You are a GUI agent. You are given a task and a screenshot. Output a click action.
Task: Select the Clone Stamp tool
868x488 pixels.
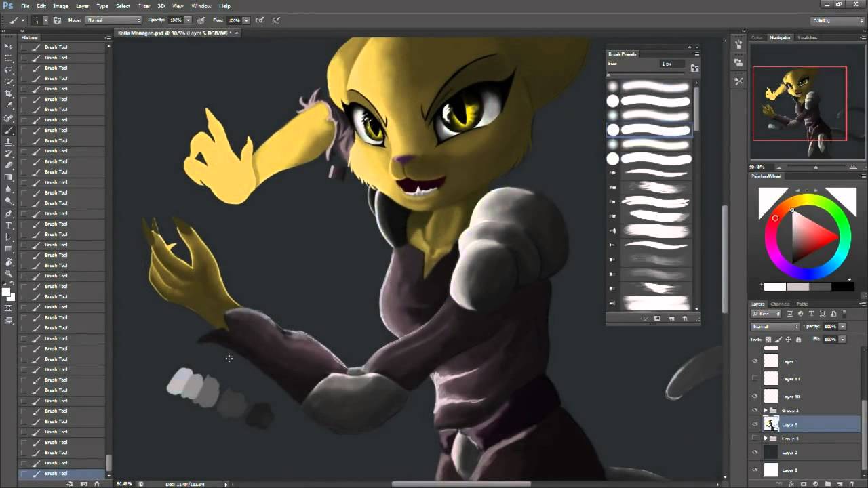point(9,142)
